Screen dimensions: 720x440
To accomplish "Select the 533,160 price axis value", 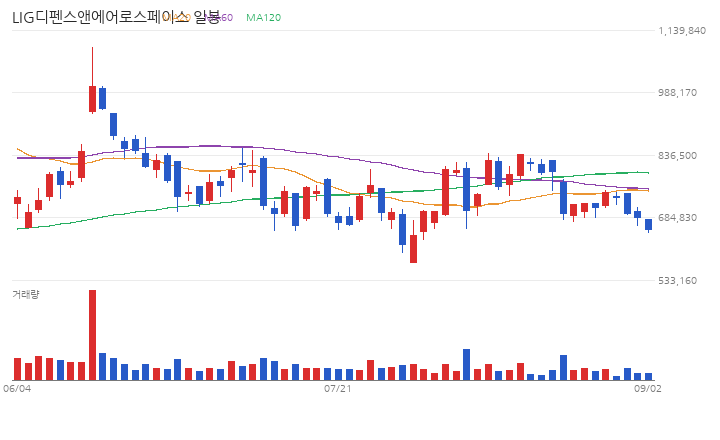I will (x=677, y=281).
